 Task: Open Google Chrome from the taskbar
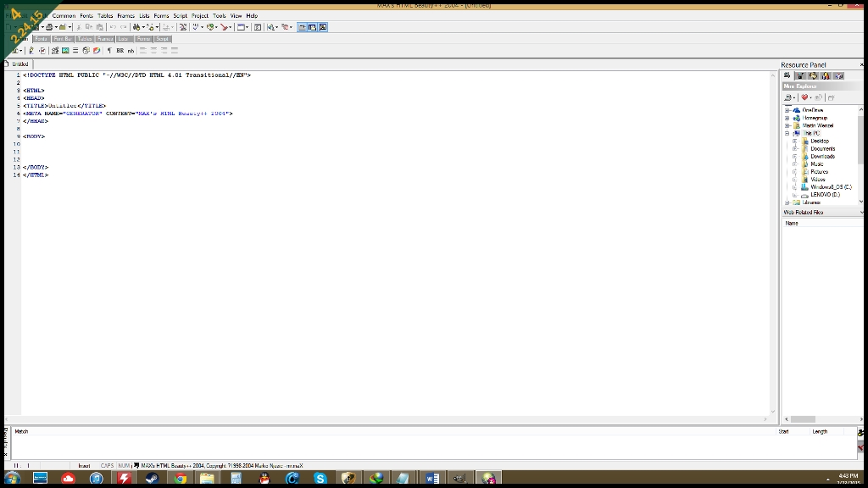pyautogui.click(x=180, y=479)
